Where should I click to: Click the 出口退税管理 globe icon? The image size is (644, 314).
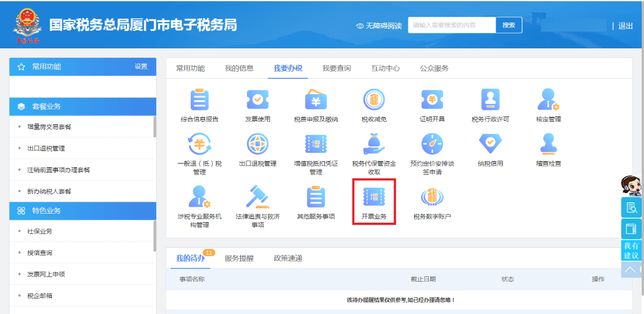tap(258, 144)
